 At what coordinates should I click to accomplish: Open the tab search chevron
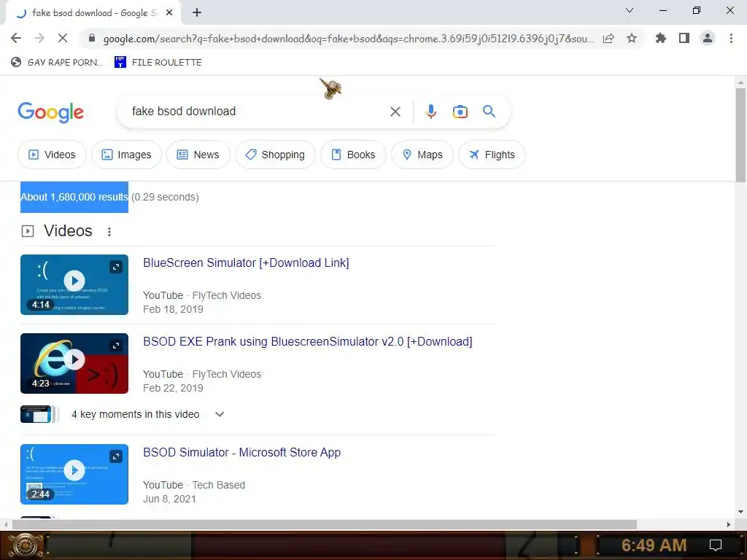[630, 10]
